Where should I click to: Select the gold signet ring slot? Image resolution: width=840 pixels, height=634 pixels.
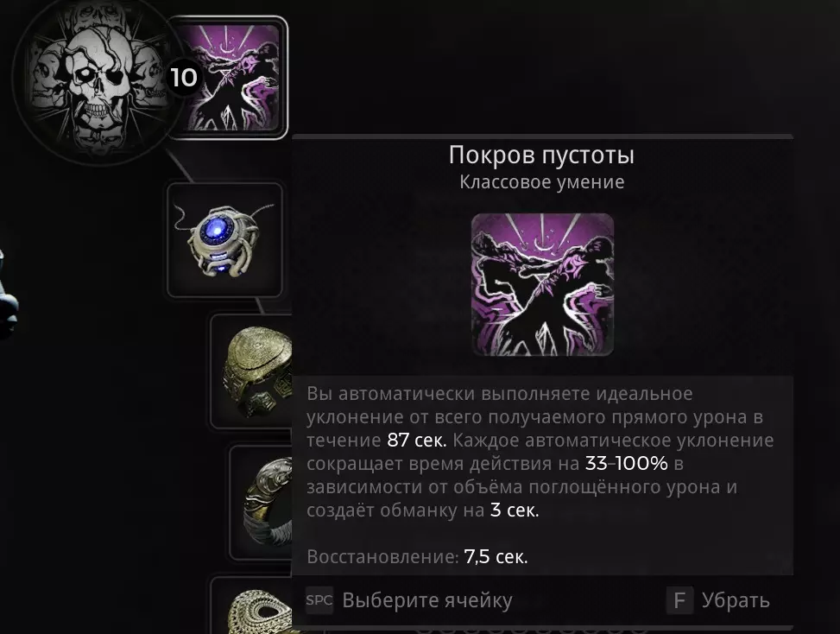(252, 371)
